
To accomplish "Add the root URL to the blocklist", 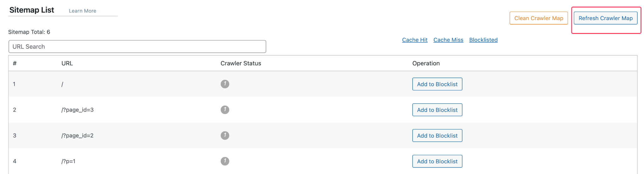I will 437,84.
